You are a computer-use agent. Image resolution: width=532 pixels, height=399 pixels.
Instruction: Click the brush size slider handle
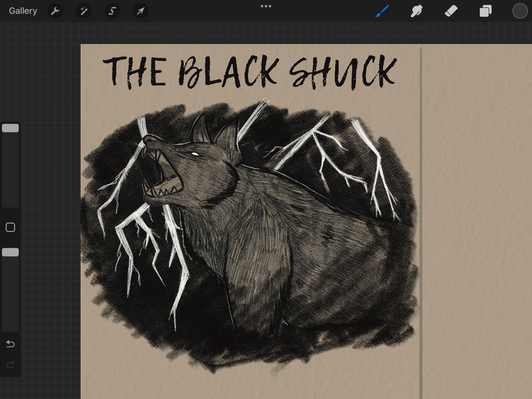(10, 128)
